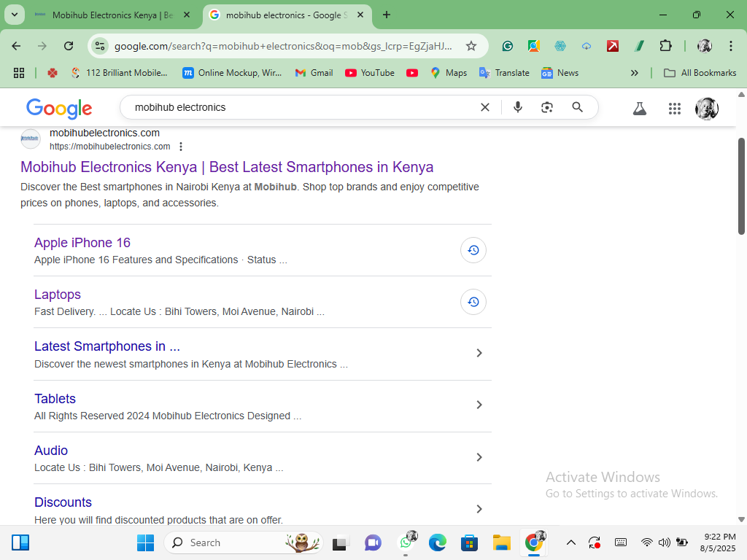This screenshot has height=560, width=747.
Task: Open Google Lens image search
Action: 547,107
